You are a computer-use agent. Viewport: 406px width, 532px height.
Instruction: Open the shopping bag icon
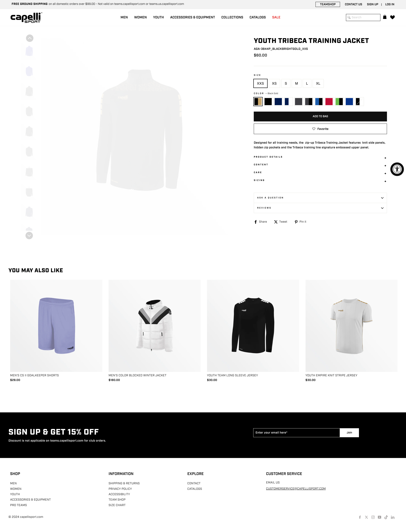(385, 17)
